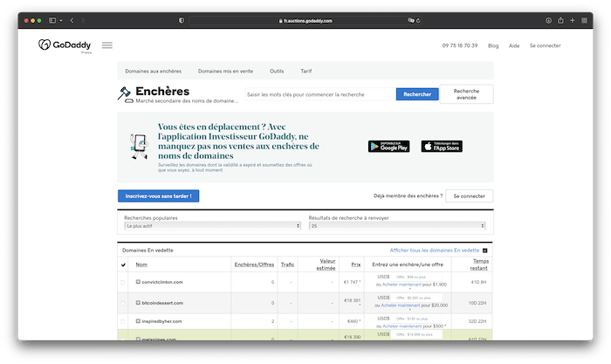
Task: Open Google Play store badge
Action: pos(389,146)
